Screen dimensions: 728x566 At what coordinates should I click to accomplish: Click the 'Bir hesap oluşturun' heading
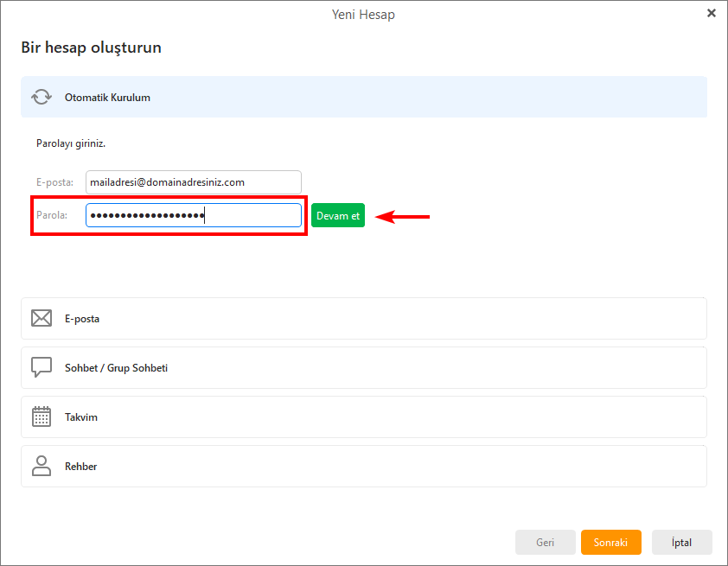tap(91, 48)
